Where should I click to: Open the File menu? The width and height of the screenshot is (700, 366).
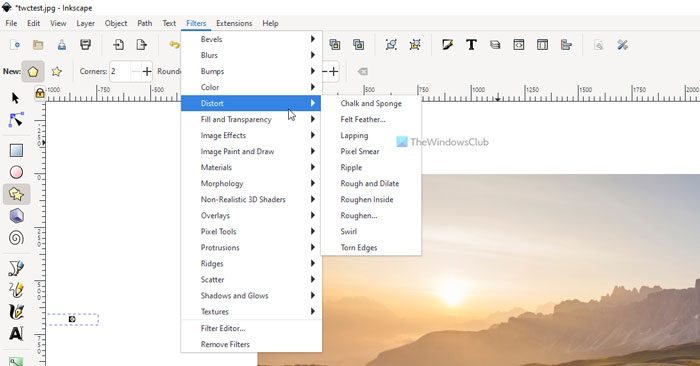point(11,23)
